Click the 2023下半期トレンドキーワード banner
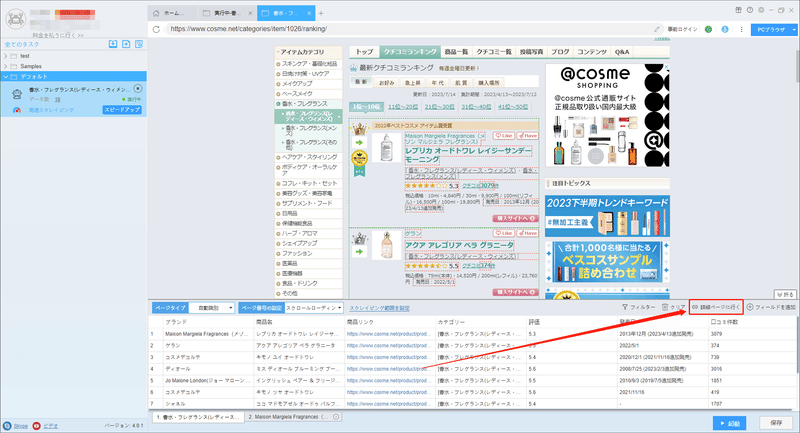Screen dimensions: 800x433 point(607,216)
